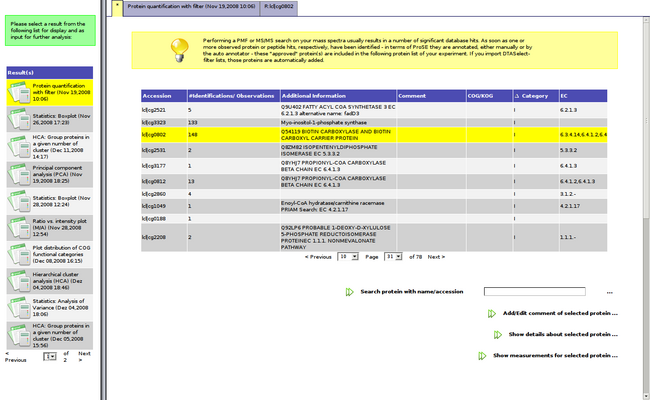Click the Result(s) panel header
Screen dimensions: 650x400
tap(50, 73)
